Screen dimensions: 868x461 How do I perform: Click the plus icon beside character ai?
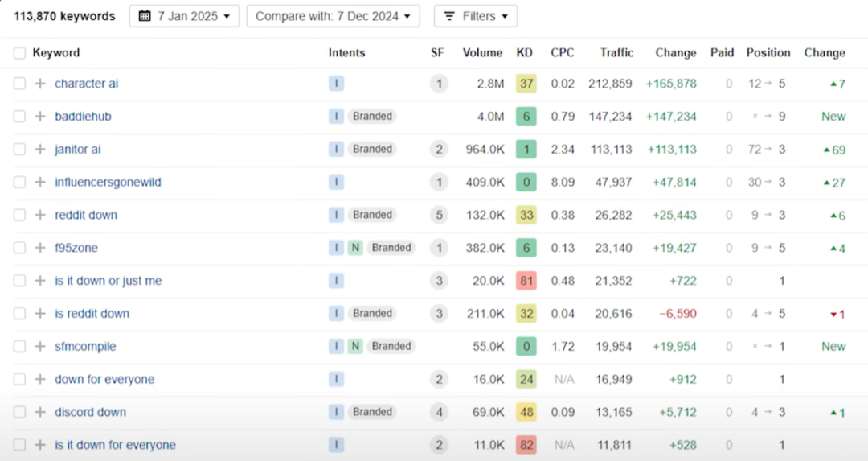click(40, 84)
